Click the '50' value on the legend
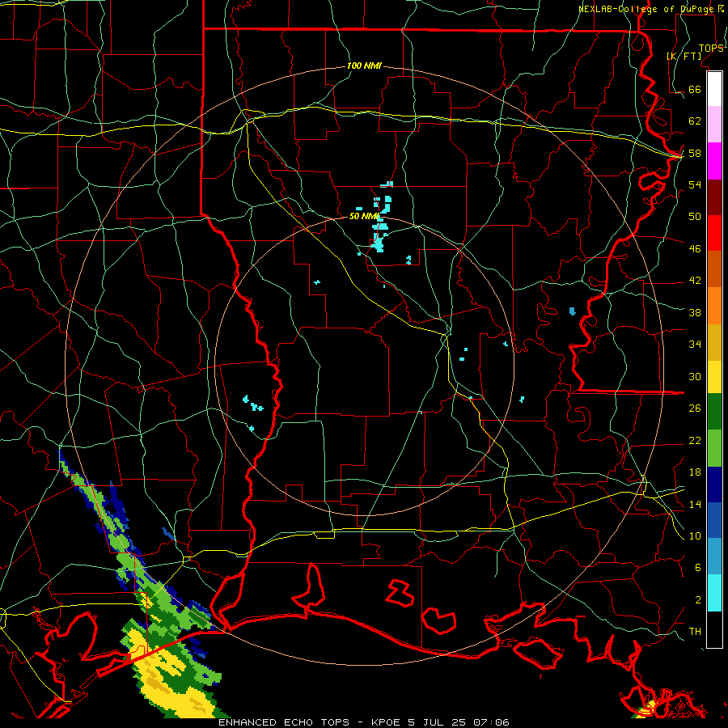The height and width of the screenshot is (728, 728). point(695,216)
